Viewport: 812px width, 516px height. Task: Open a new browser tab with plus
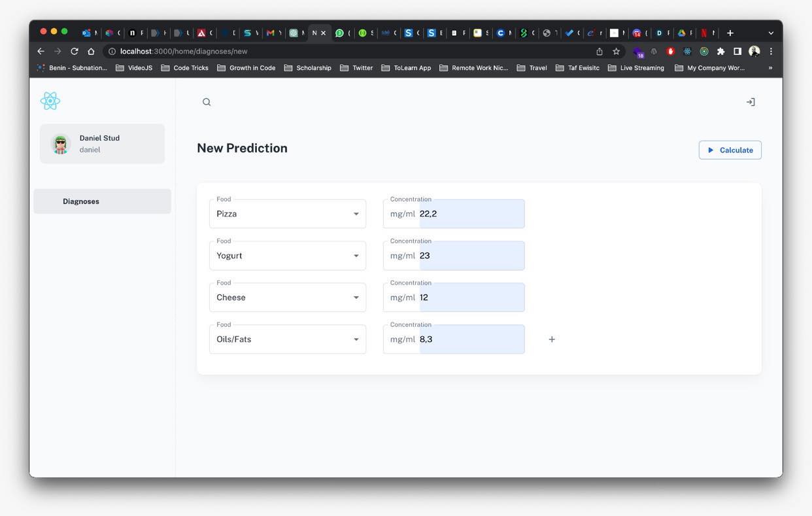[730, 33]
